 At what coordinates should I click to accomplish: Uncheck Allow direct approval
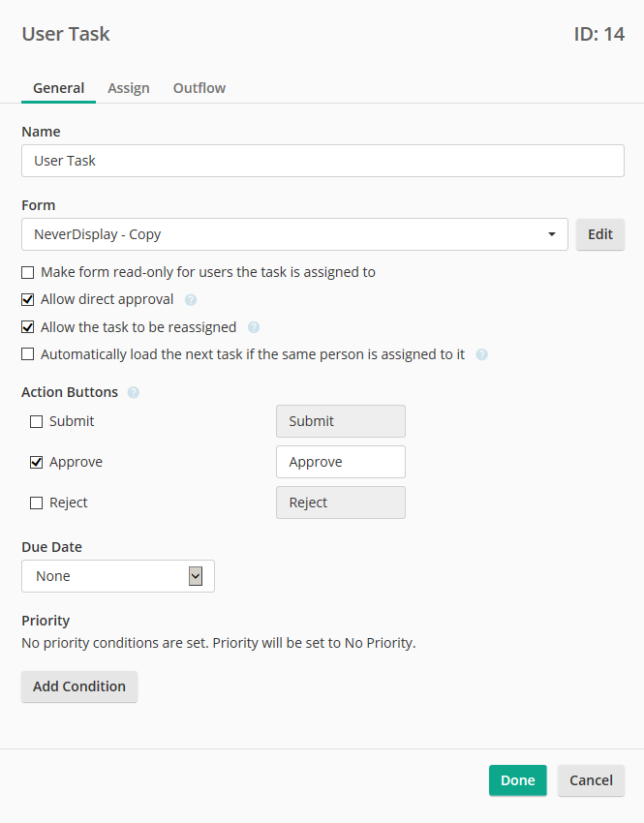[28, 300]
